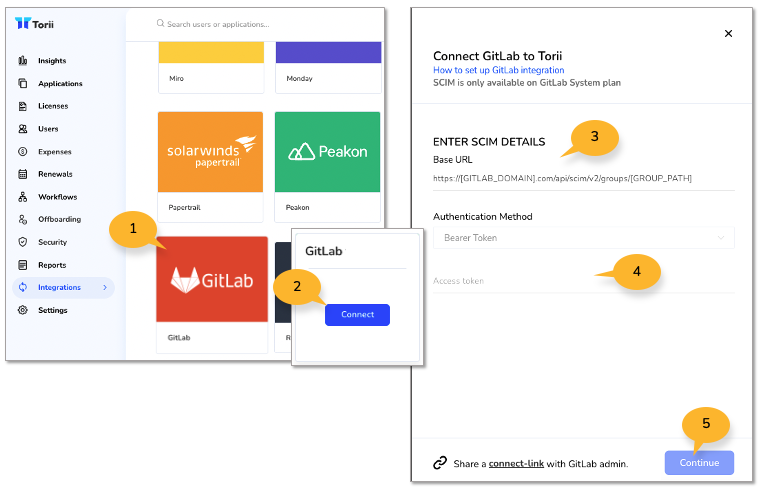Viewport: 759px width, 489px height.
Task: Open Security in the sidebar
Action: click(52, 242)
